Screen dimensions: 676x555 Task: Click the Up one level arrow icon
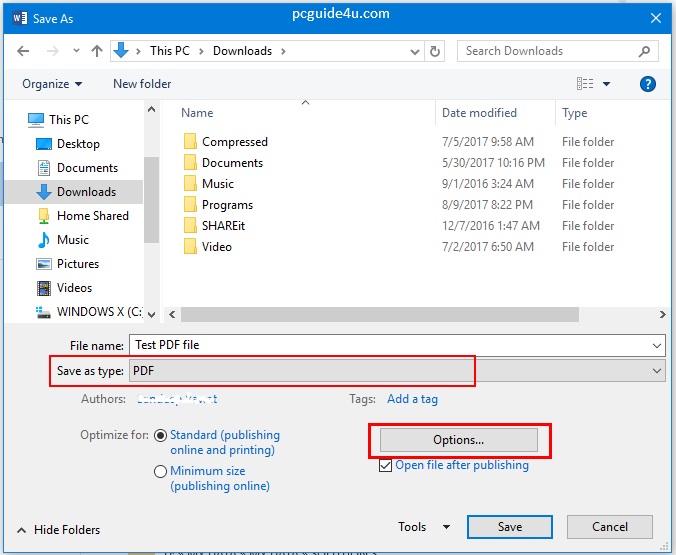97,51
